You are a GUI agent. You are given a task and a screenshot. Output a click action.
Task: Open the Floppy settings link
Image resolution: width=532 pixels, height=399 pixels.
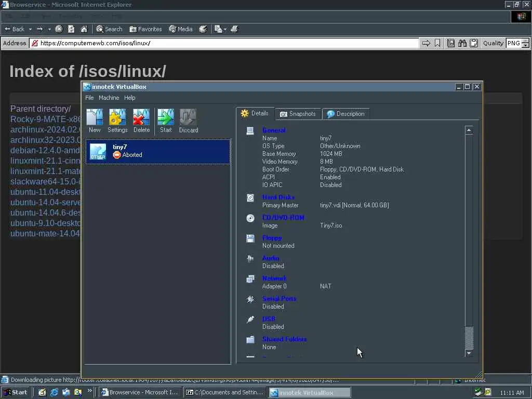tap(272, 238)
